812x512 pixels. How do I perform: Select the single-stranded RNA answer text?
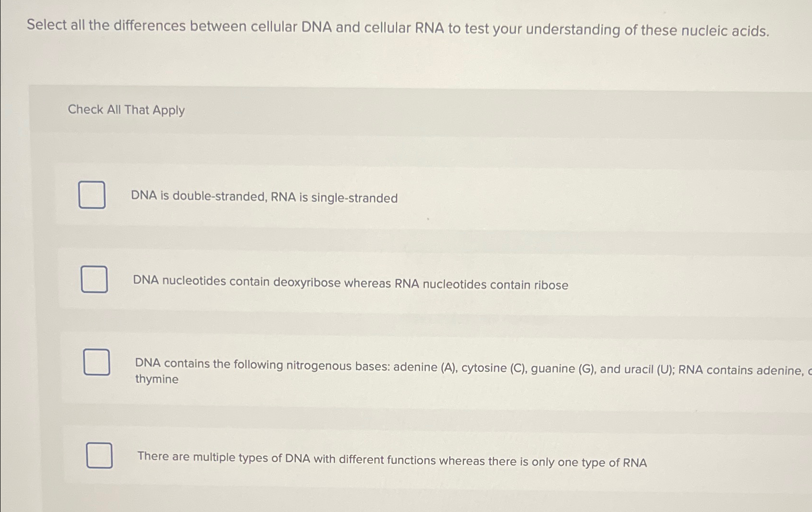coord(265,198)
